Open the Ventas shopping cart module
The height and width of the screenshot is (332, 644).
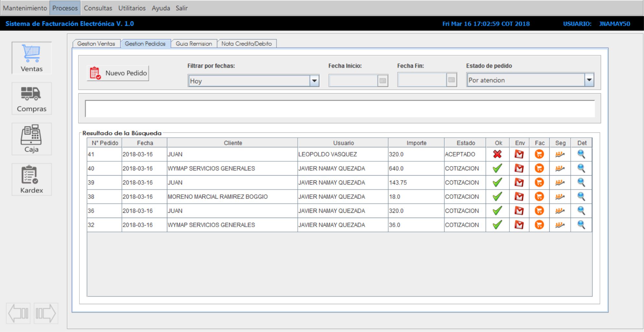click(31, 58)
